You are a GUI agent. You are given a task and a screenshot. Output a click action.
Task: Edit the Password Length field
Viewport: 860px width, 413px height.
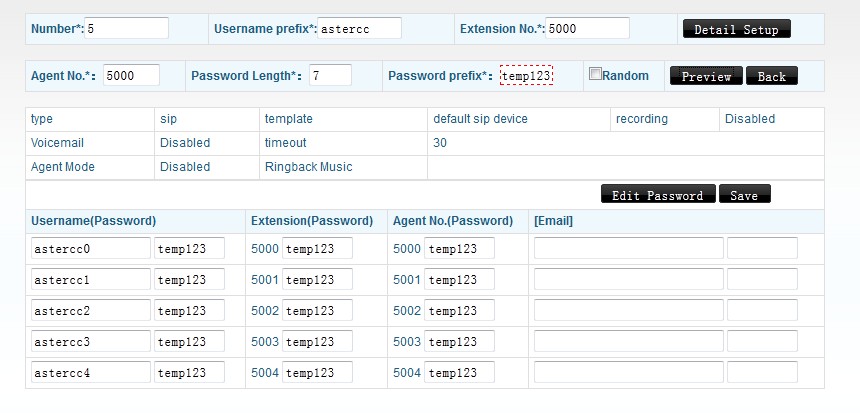329,75
